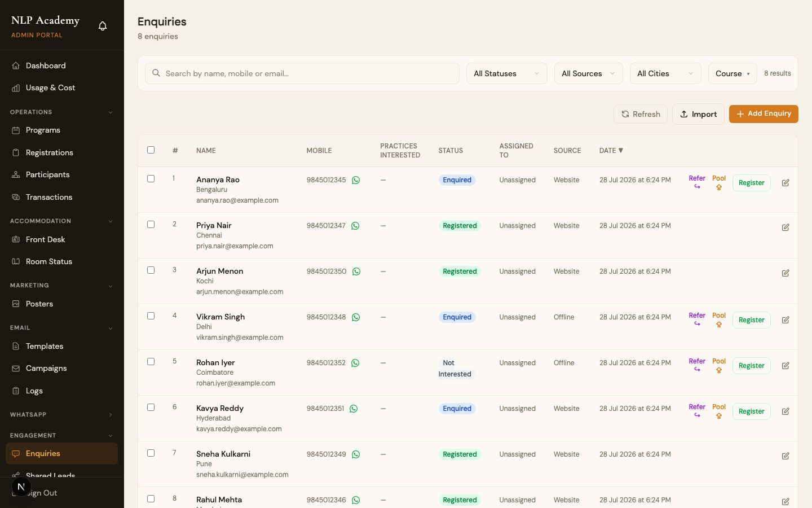This screenshot has width=812, height=508.
Task: Open WhatsApp chat for Rahul Mehta
Action: (356, 500)
